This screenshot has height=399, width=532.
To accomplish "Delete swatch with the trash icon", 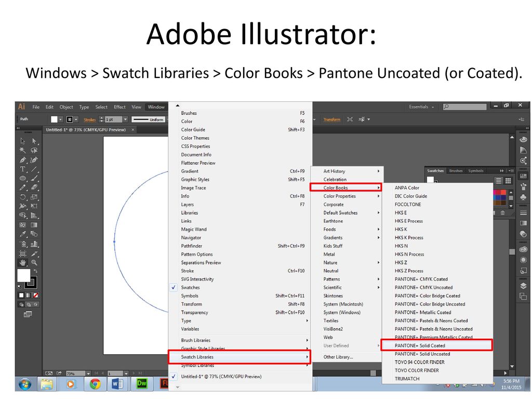I will [502, 212].
